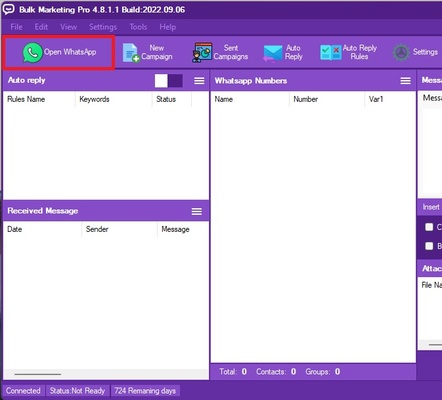This screenshot has height=400, width=442.
Task: Open the Edit menu
Action: coord(41,27)
